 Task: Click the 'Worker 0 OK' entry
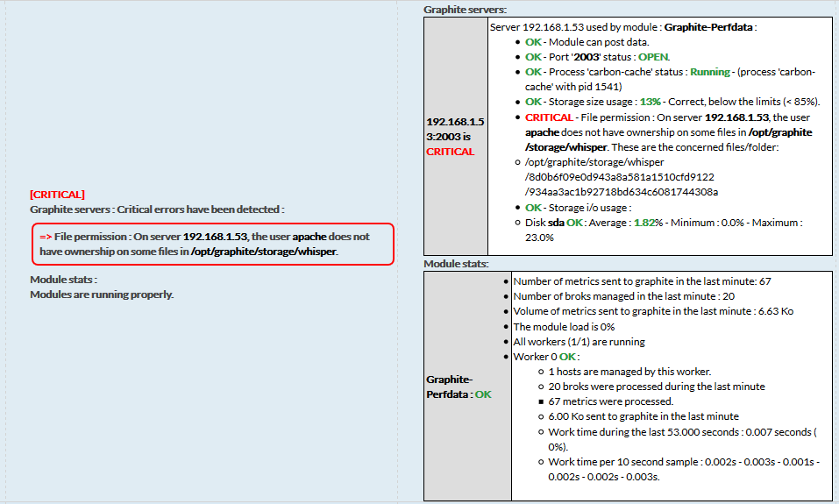pos(546,357)
